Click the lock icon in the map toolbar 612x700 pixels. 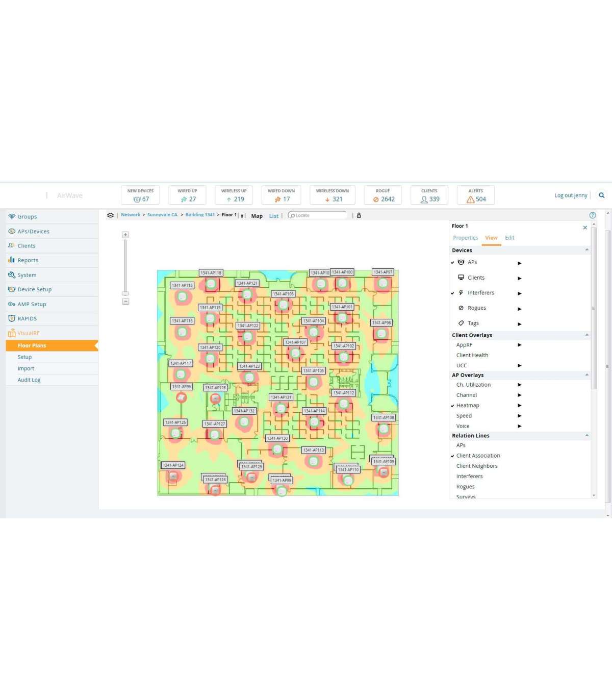[359, 215]
